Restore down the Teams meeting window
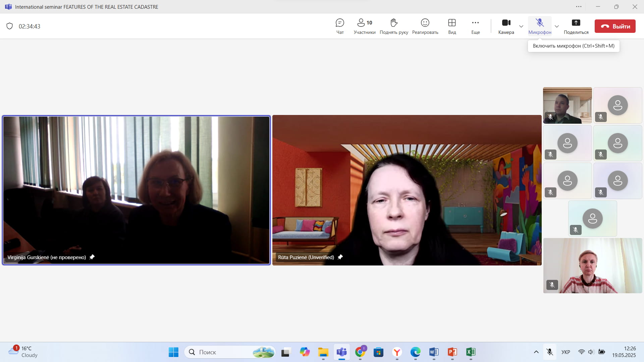Viewport: 644px width, 362px height. click(x=616, y=7)
